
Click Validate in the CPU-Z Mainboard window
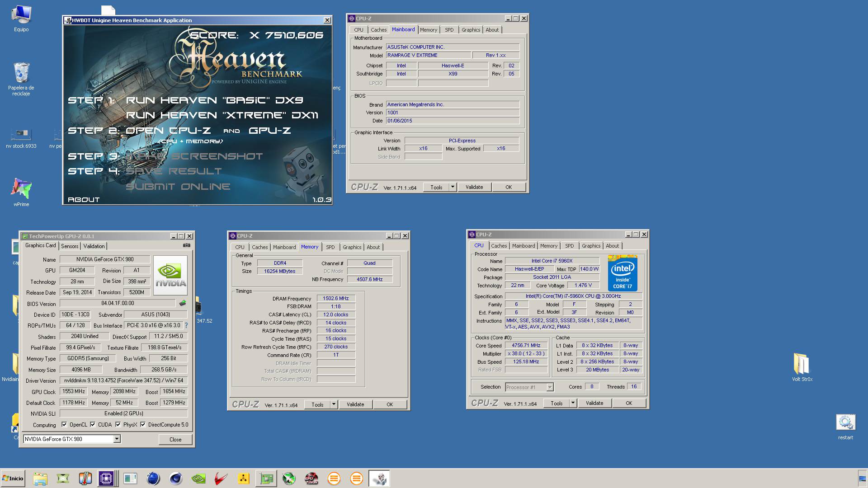click(x=474, y=187)
